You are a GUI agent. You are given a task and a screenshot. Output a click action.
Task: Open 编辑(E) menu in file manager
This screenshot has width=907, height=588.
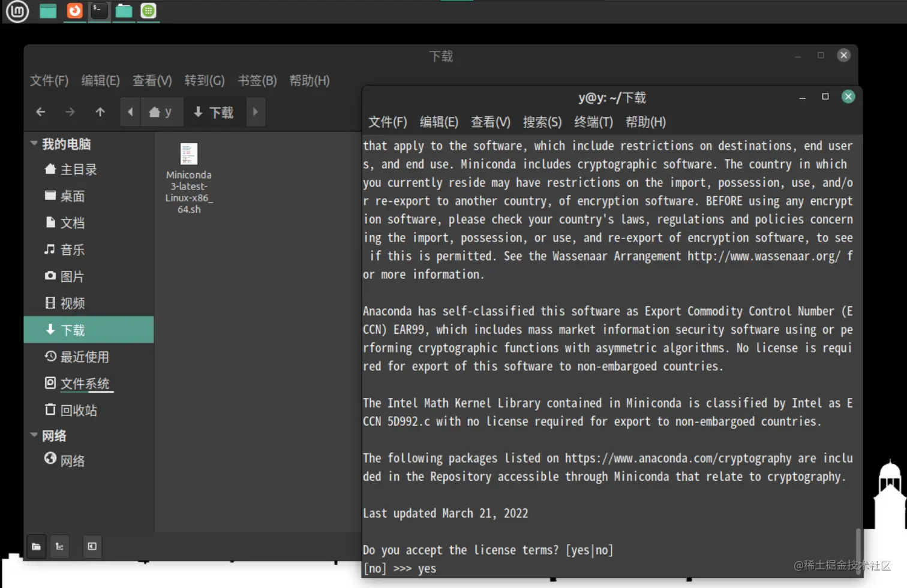[x=100, y=80]
